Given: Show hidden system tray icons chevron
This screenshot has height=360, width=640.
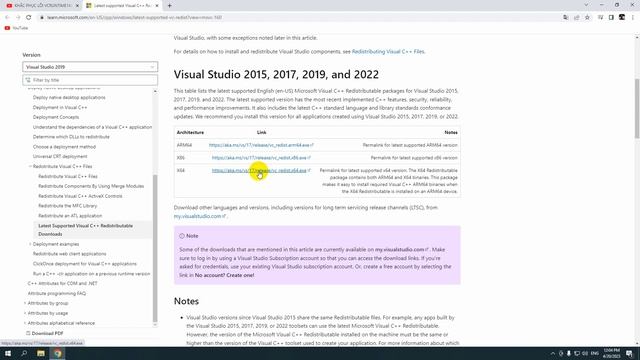Looking at the screenshot, I should (553, 353).
